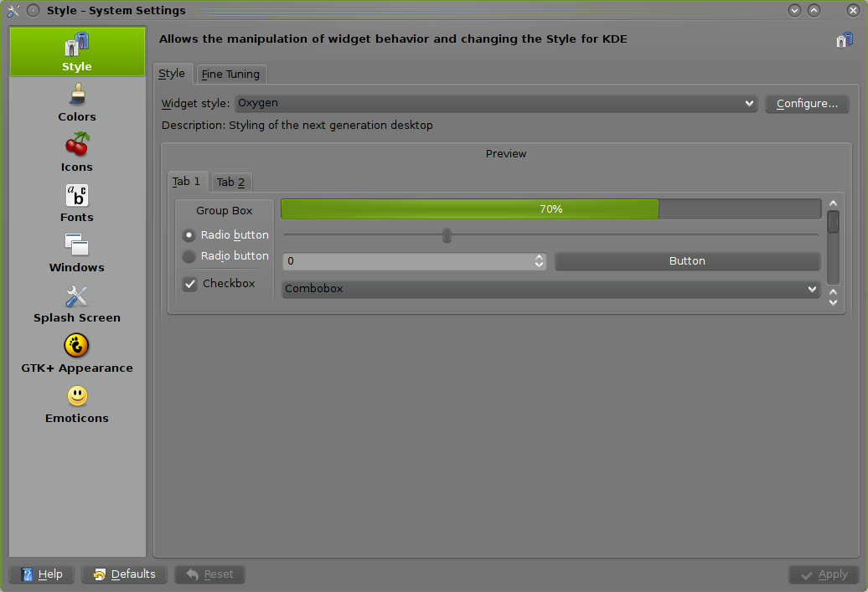The height and width of the screenshot is (592, 868).
Task: Switch to Tab 2 in preview
Action: [x=230, y=182]
